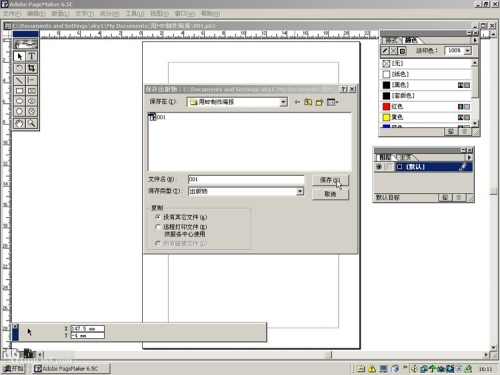Switch to the 样式 tab in palette
The height and width of the screenshot is (375, 500).
click(391, 40)
